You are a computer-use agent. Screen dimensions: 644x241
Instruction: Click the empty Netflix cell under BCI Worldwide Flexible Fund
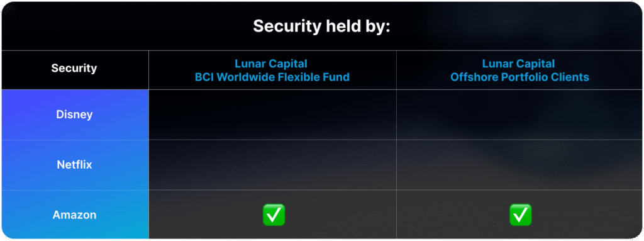click(x=273, y=165)
